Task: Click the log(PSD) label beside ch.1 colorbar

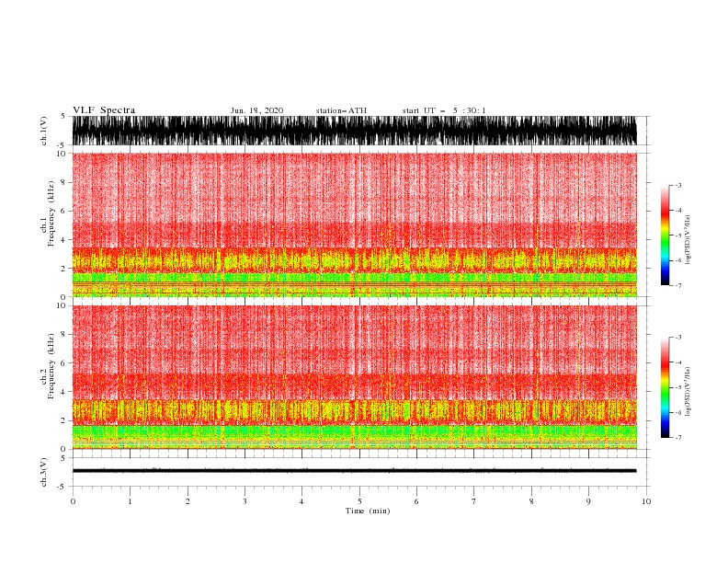Action: pyautogui.click(x=688, y=240)
